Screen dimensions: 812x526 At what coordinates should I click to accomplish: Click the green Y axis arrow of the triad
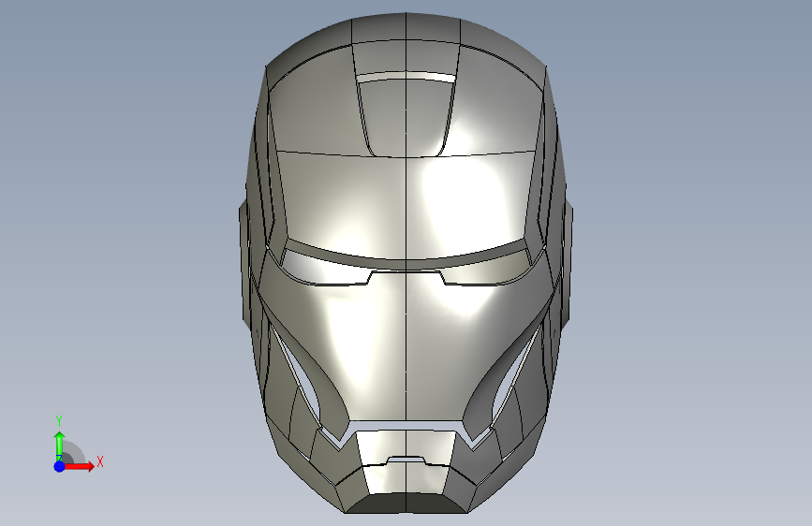[60, 446]
